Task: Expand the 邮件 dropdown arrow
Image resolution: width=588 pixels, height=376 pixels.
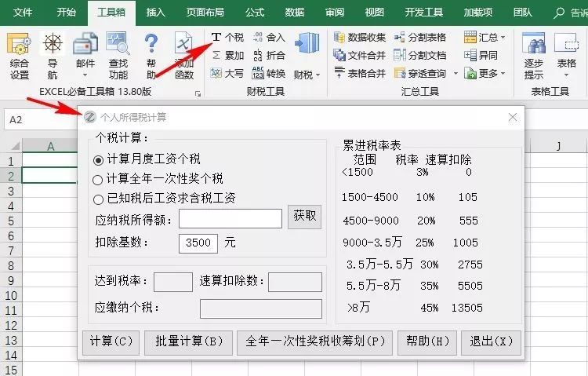Action: (85, 75)
